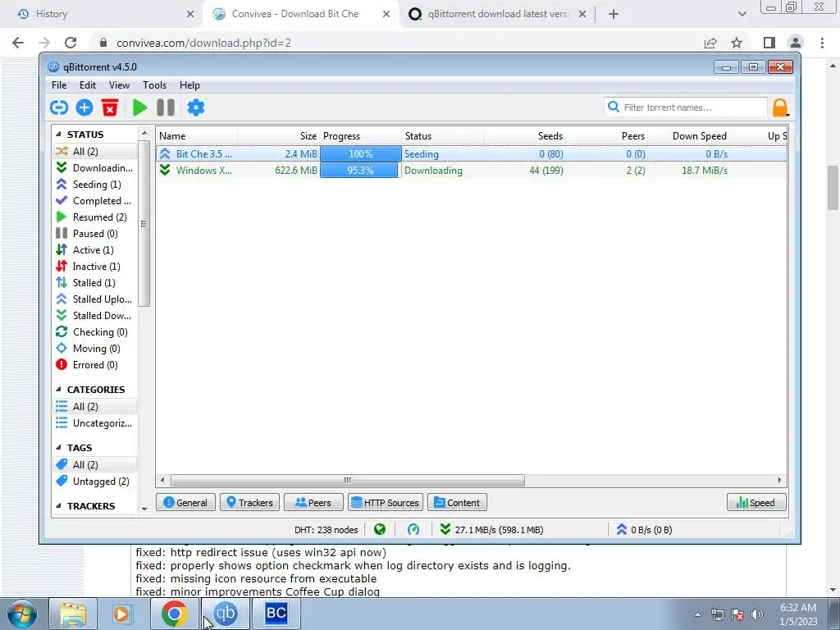This screenshot has width=840, height=630.
Task: Open Chrome from the Windows taskbar
Action: pyautogui.click(x=174, y=614)
